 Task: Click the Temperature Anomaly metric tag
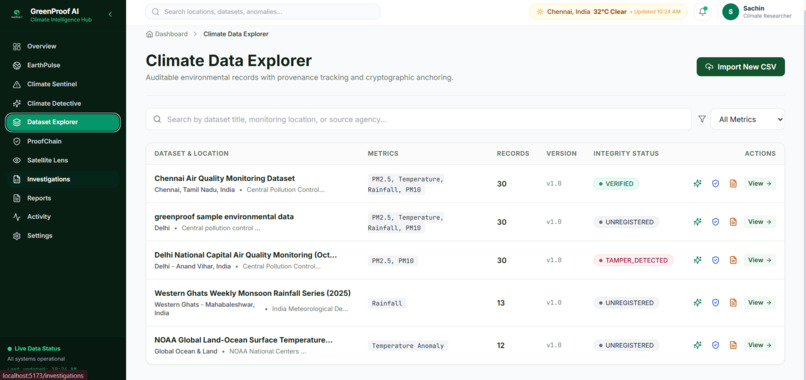pyautogui.click(x=408, y=346)
